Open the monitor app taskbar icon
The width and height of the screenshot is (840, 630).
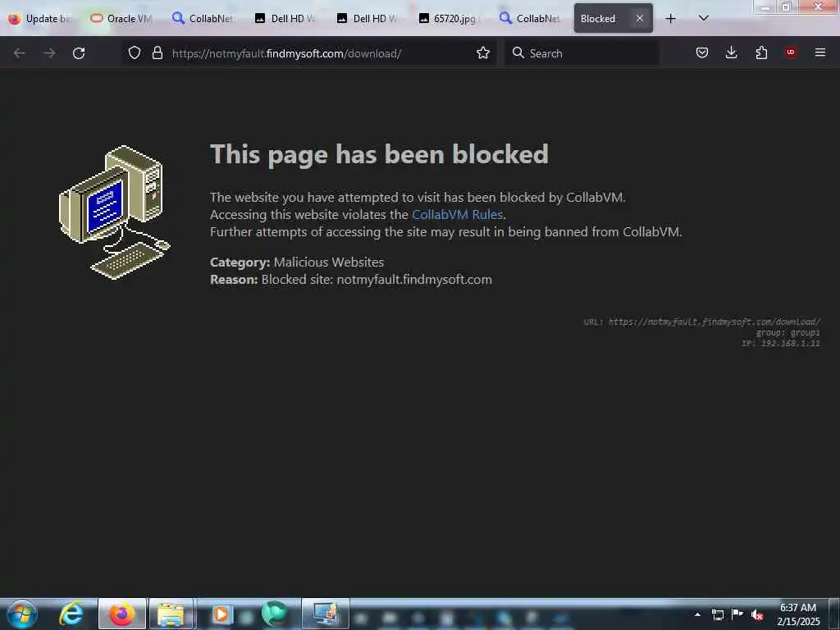325,614
